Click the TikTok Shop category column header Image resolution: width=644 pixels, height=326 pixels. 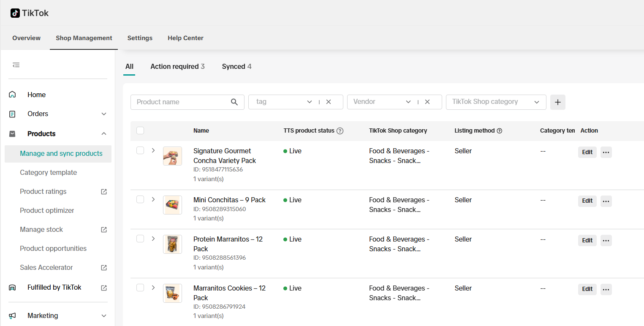(x=398, y=131)
